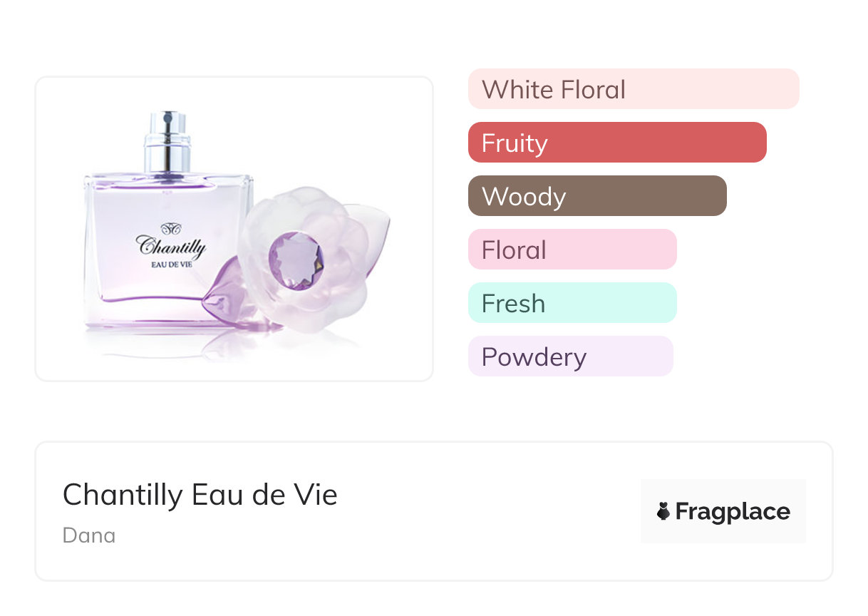Click the Dana brand name
868x616 pixels.
(x=89, y=535)
